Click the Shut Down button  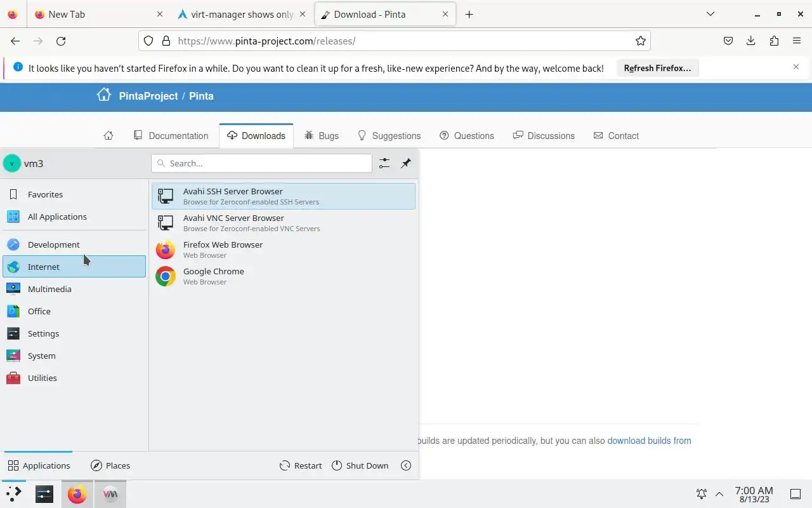point(360,465)
